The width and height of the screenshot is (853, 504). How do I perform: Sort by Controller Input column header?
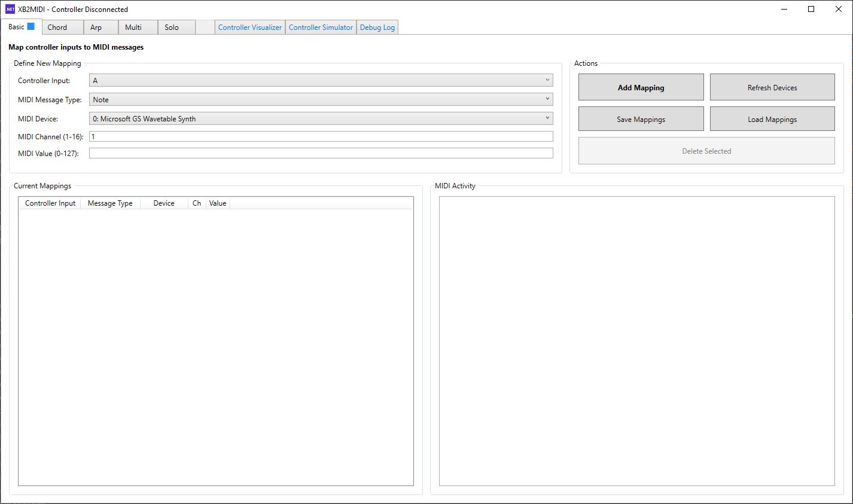(x=50, y=203)
